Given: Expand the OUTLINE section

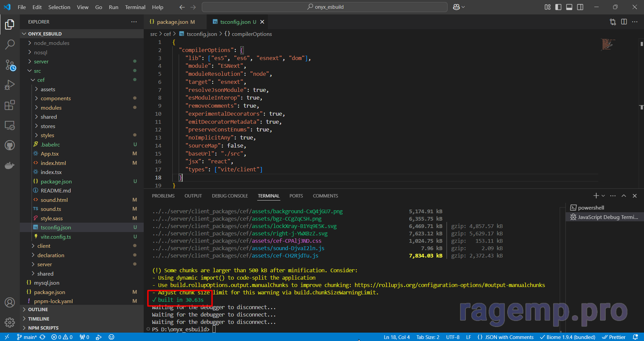Looking at the screenshot, I should [x=38, y=309].
